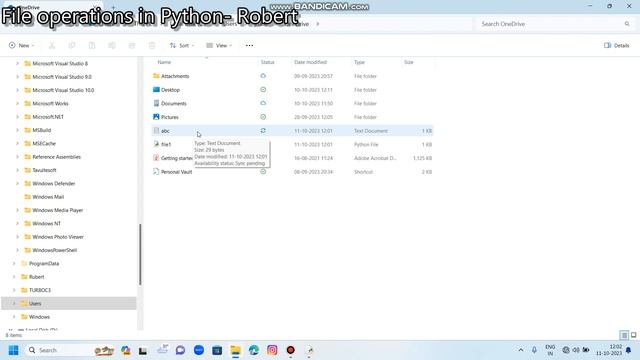Open Microsoft Edge from the taskbar
This screenshot has width=640, height=360.
pyautogui.click(x=254, y=350)
